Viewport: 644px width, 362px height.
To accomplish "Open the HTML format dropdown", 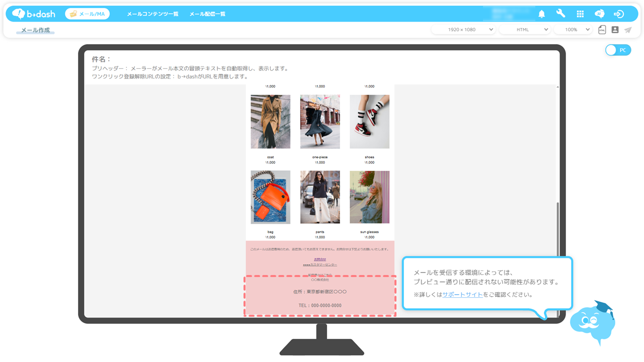I will pyautogui.click(x=525, y=30).
